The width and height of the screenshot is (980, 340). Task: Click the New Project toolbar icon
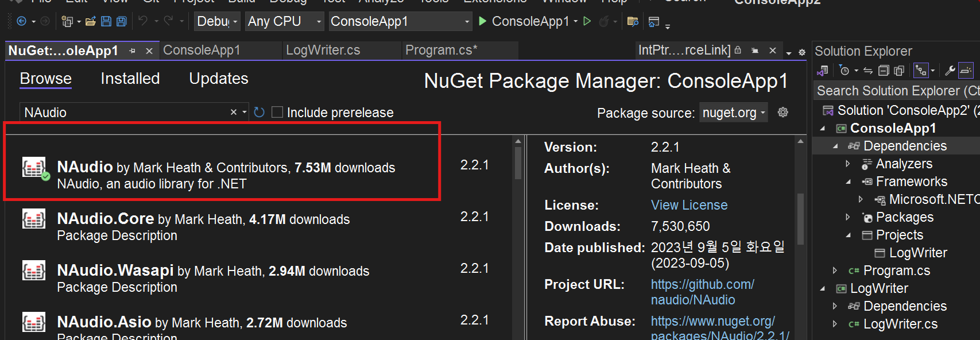click(67, 21)
